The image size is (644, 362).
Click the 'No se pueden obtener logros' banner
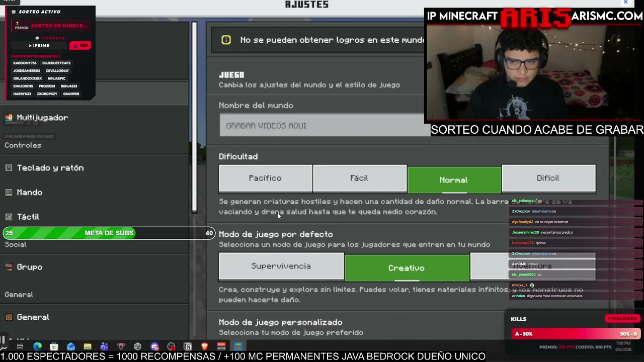coord(318,40)
